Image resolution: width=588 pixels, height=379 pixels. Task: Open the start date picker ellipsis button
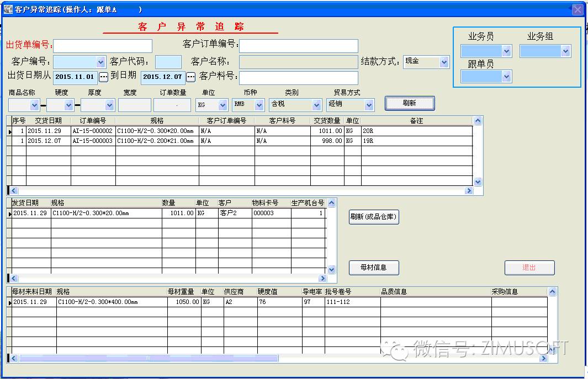tap(103, 77)
